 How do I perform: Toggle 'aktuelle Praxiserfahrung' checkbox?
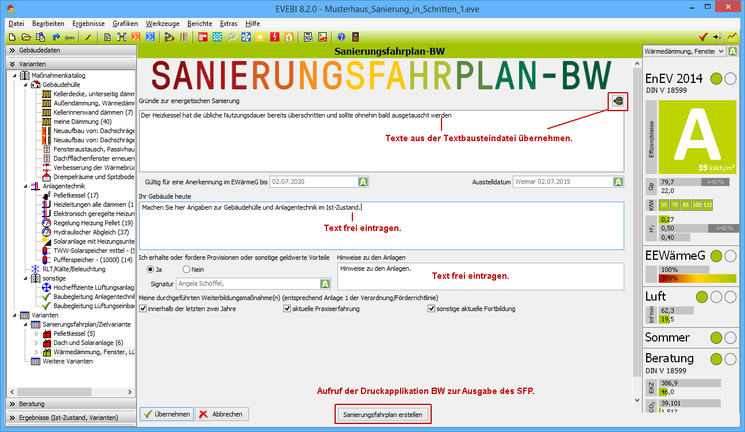pyautogui.click(x=287, y=309)
